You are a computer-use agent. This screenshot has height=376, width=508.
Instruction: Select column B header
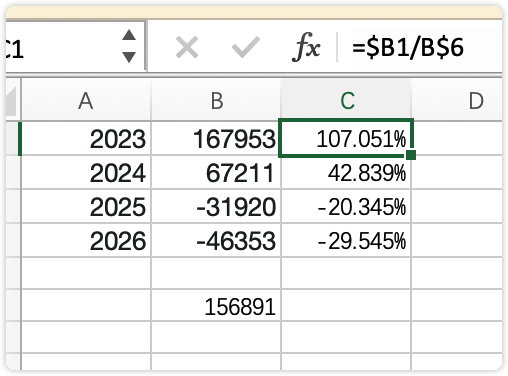[x=216, y=100]
